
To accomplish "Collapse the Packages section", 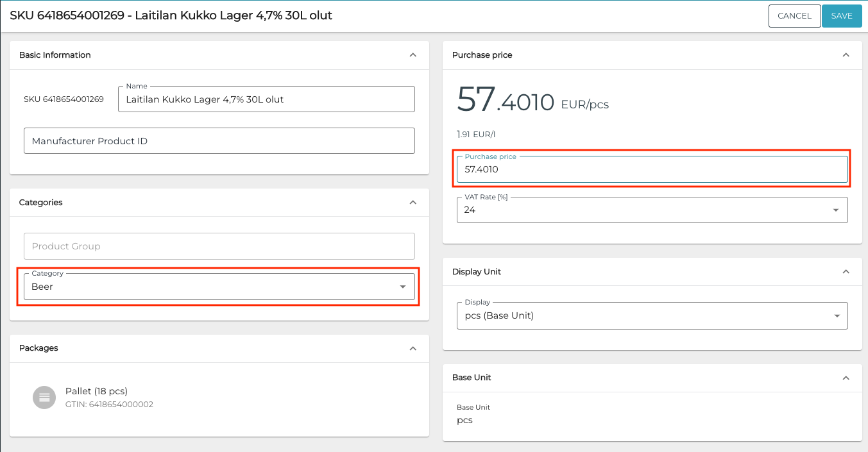I will [x=413, y=348].
